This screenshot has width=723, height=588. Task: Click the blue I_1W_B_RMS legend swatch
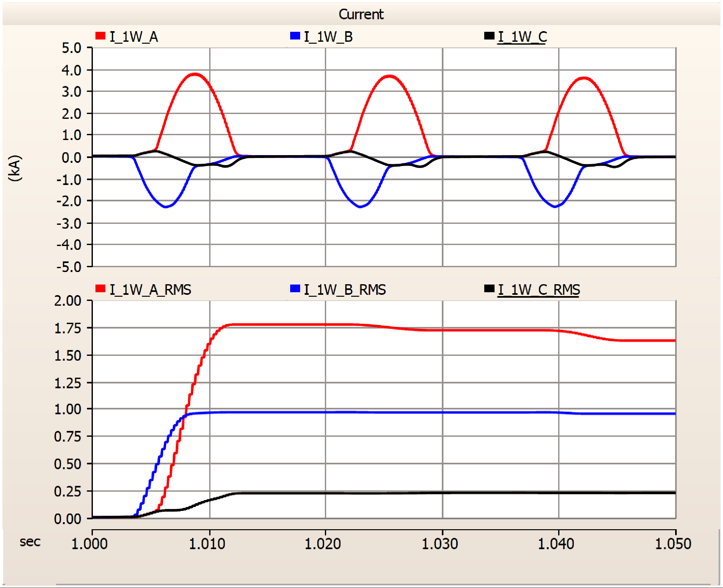click(295, 289)
